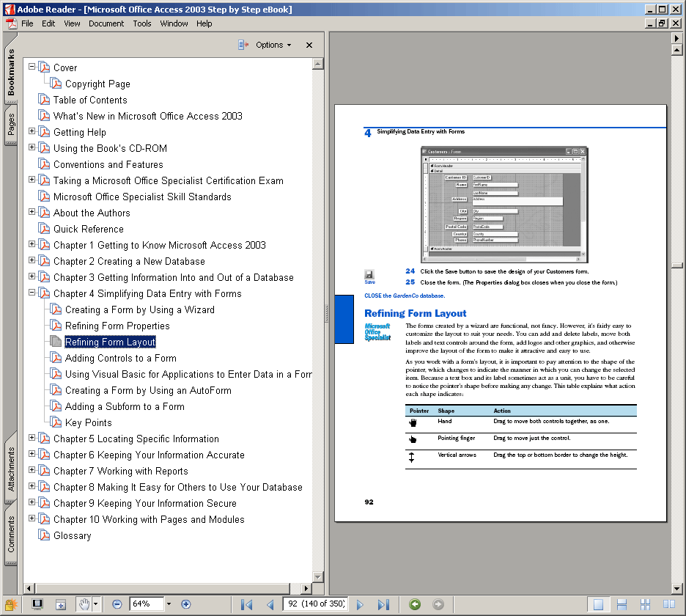
Task: Switch to Single Page layout
Action: click(x=598, y=604)
